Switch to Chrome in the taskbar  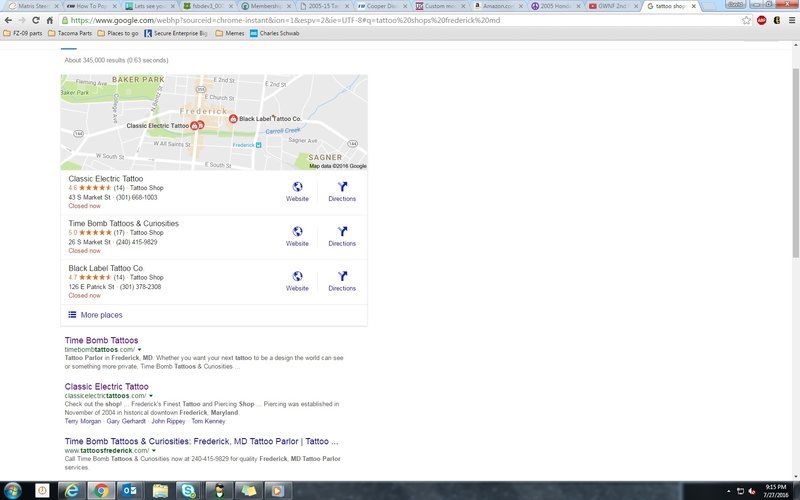coord(101,491)
